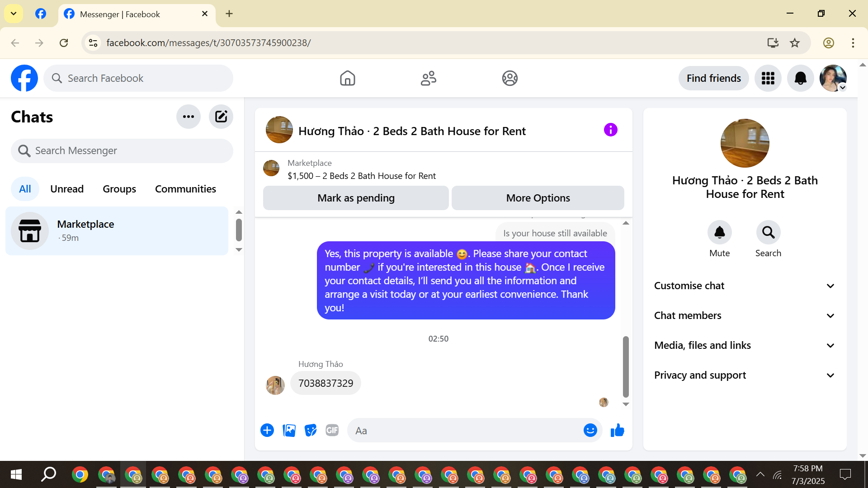The width and height of the screenshot is (868, 488).
Task: Attach a file using the image icon
Action: point(289,431)
